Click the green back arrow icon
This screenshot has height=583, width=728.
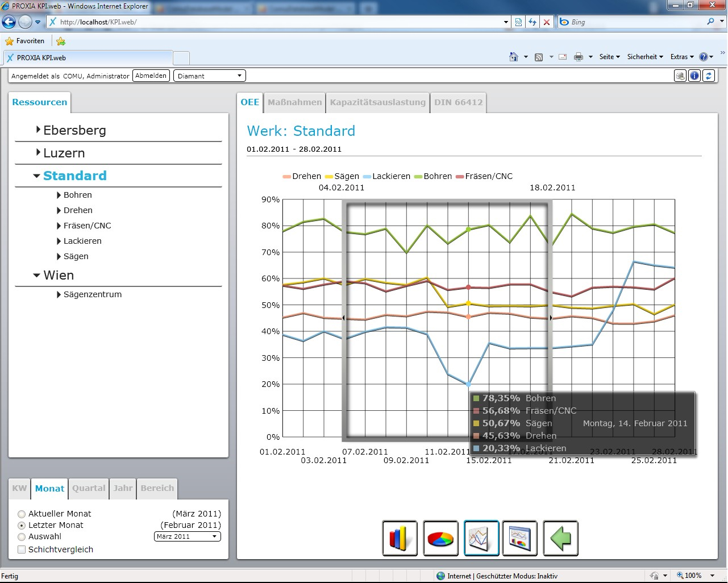click(x=560, y=538)
